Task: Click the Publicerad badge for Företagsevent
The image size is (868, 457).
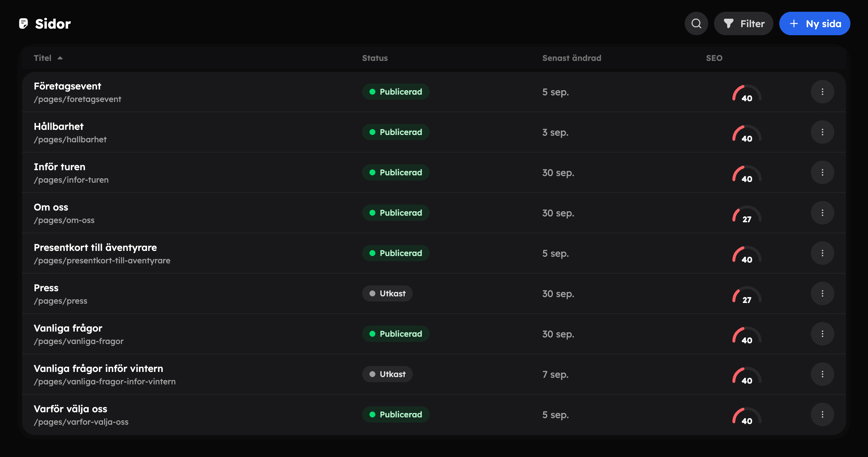Action: (x=396, y=92)
